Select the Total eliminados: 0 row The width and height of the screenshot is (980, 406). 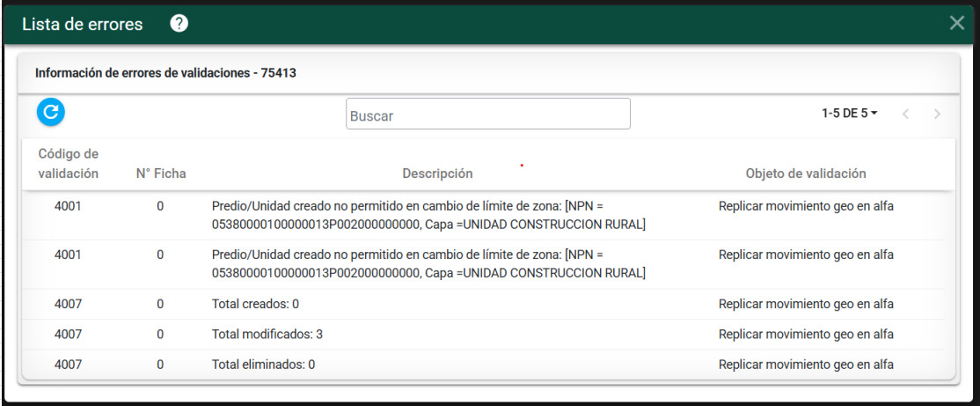(x=263, y=364)
